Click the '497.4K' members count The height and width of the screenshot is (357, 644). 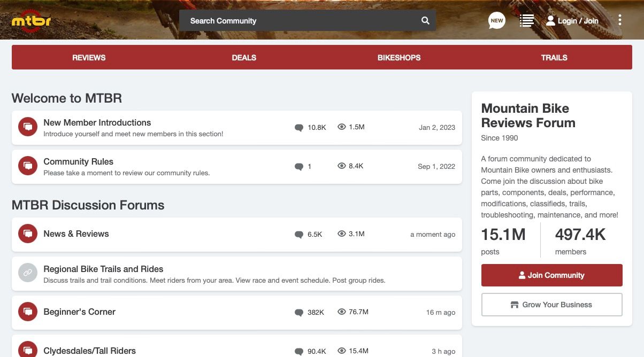pos(580,235)
